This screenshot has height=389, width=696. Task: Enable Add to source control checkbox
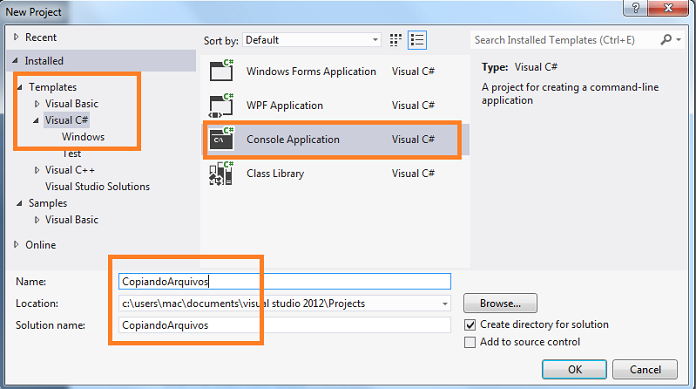(470, 342)
